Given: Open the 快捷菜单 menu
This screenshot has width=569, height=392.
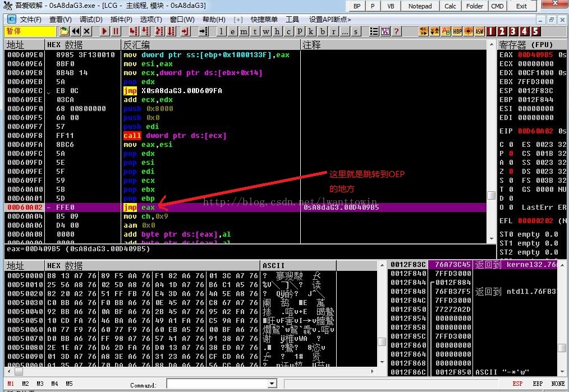Looking at the screenshot, I should click(264, 20).
